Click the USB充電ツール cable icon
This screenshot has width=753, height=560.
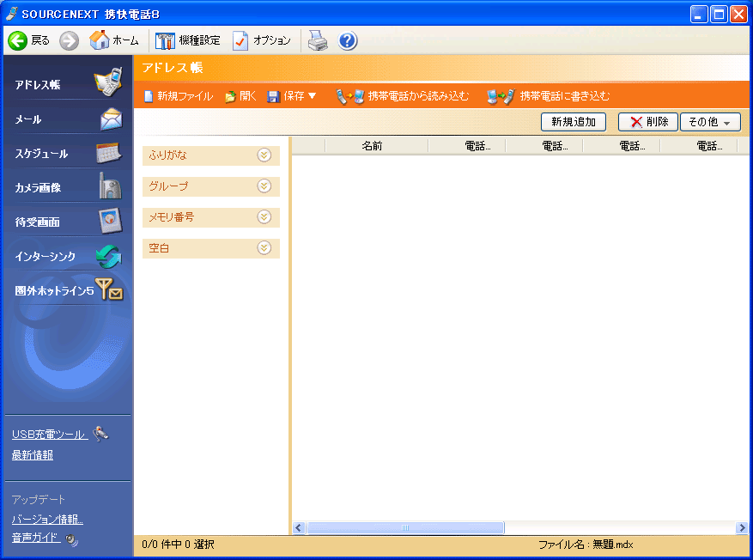tap(100, 433)
